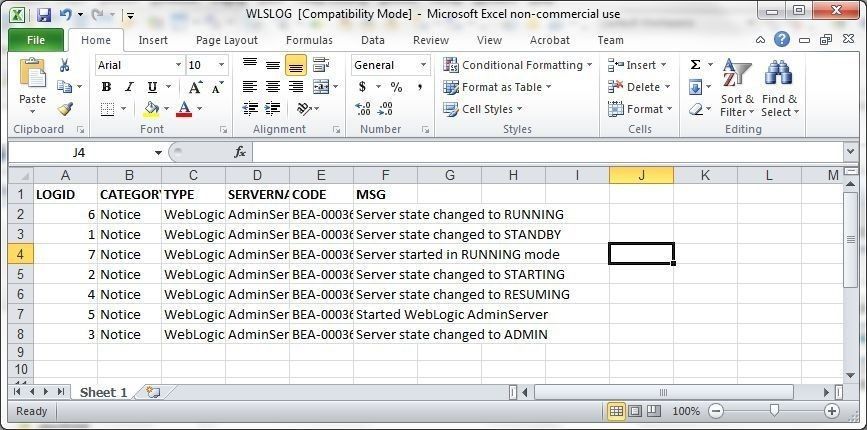Open Excel Help question mark
The width and height of the screenshot is (867, 430).
coord(781,39)
